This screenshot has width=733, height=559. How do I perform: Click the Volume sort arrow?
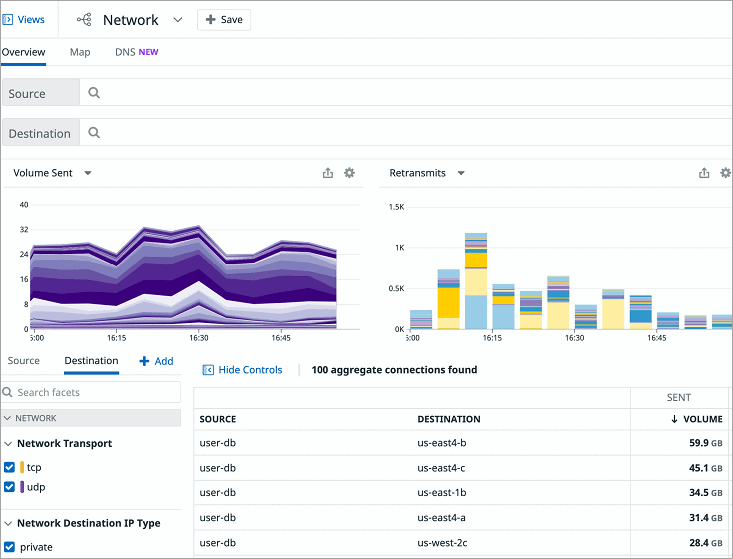(x=674, y=419)
